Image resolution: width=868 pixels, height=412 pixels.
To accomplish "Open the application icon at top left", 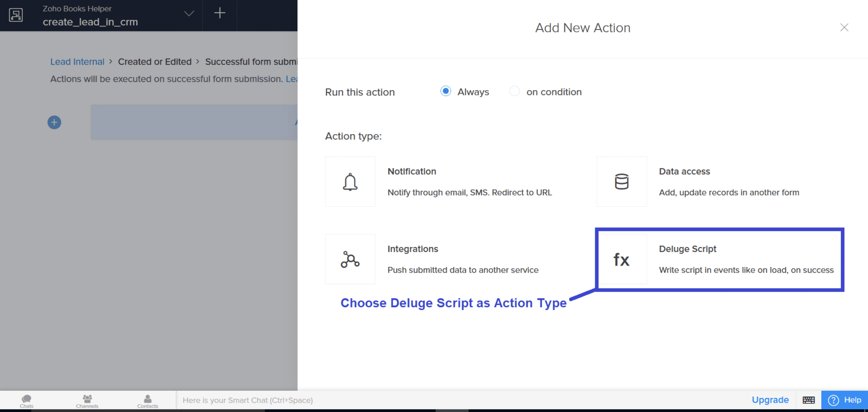I will tap(16, 15).
